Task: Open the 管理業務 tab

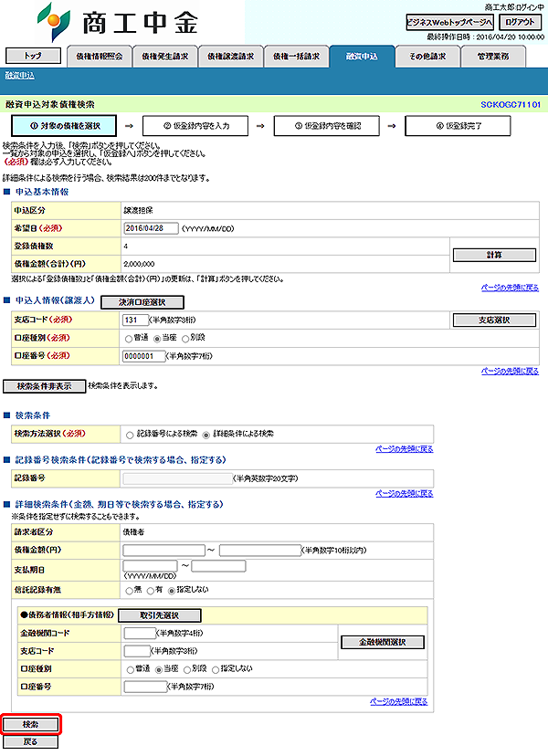Action: pos(493,57)
